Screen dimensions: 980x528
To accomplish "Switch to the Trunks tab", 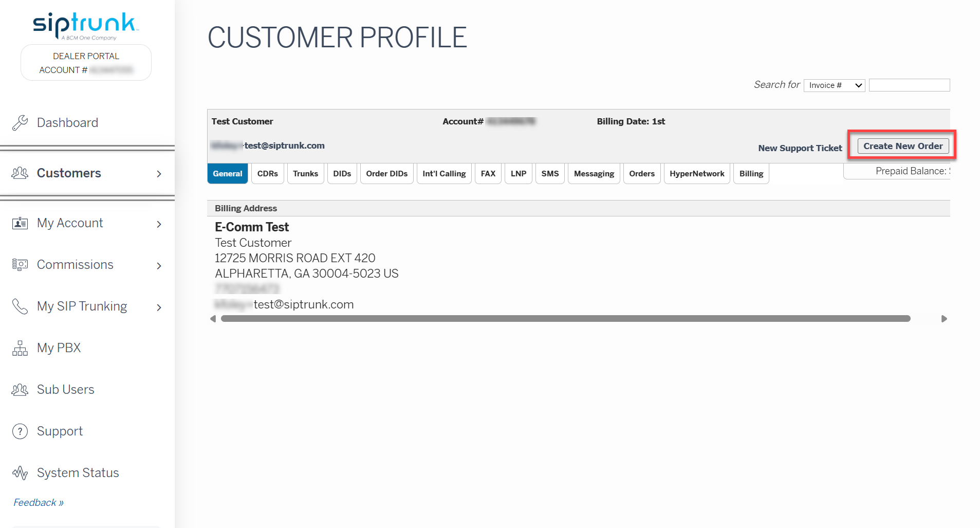I will 306,174.
